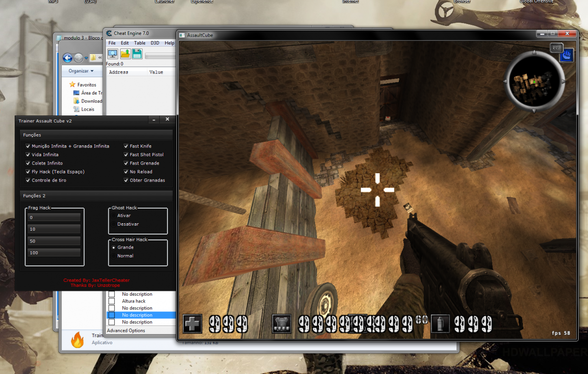Image resolution: width=588 pixels, height=374 pixels.
Task: Toggle the Obter Granadas checkbox
Action: click(x=126, y=180)
